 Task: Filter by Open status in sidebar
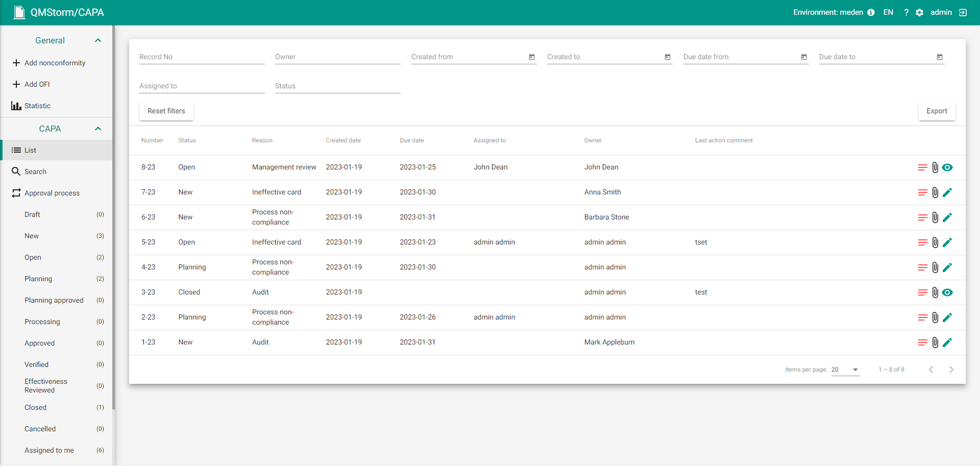coord(56,257)
